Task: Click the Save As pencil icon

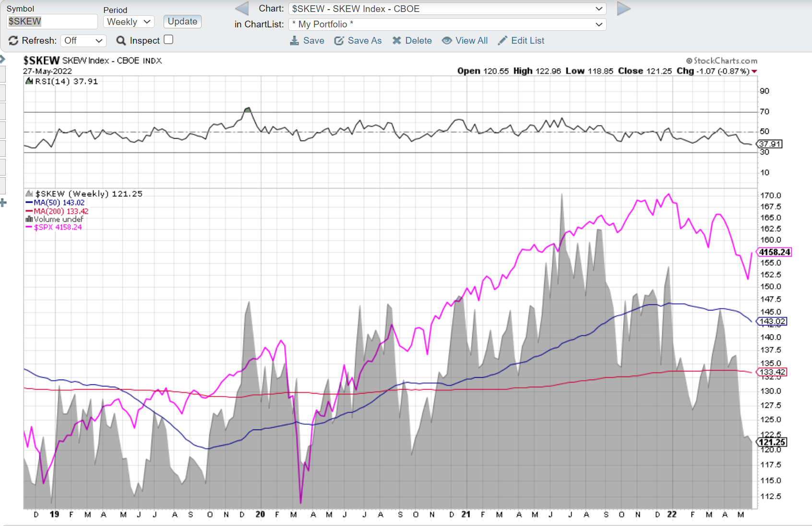Action: pyautogui.click(x=339, y=41)
